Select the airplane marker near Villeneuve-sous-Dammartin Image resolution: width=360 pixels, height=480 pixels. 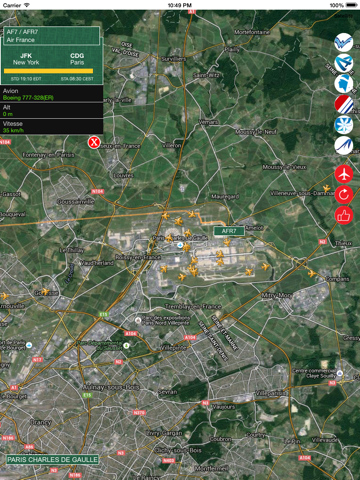click(327, 189)
